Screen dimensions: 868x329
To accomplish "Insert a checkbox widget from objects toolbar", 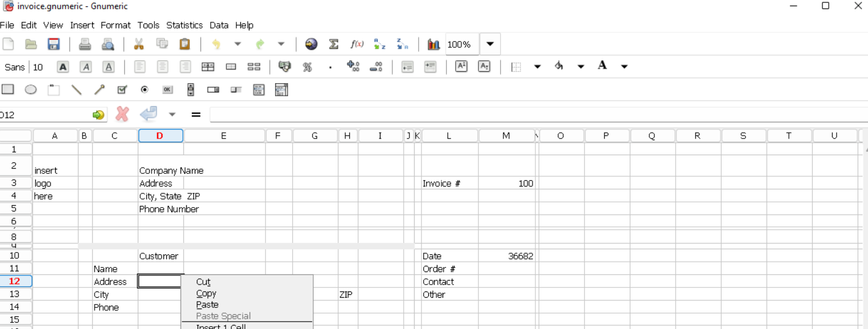I will pyautogui.click(x=122, y=90).
